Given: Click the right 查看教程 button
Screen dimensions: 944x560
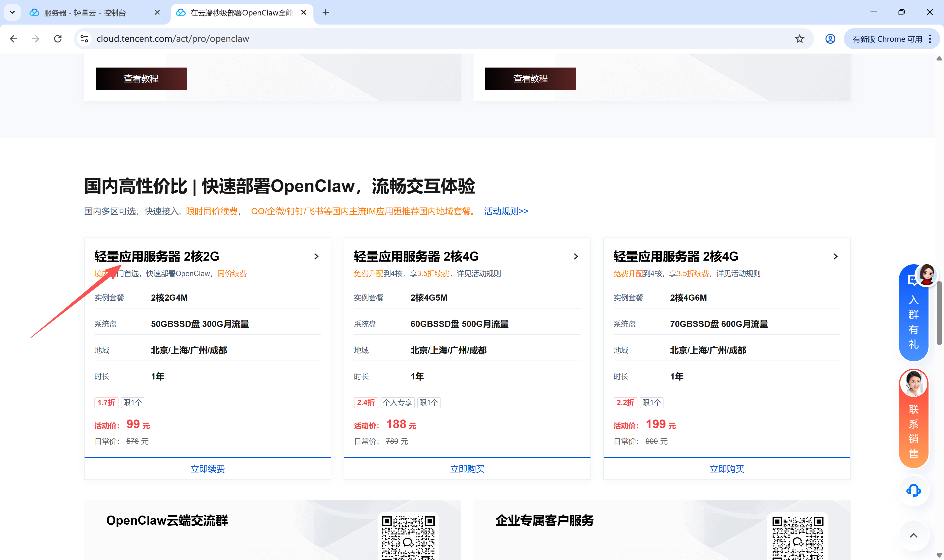Looking at the screenshot, I should [x=531, y=79].
